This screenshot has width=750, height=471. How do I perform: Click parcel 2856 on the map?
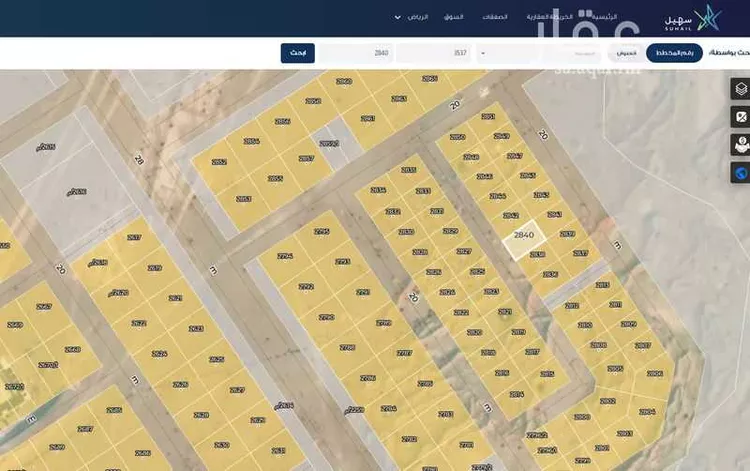coord(283,121)
